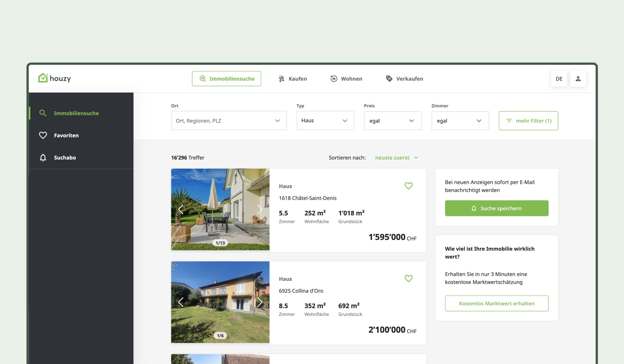Click the mehr Filter (1) button
Screen dimensions: 624x364
(528, 121)
